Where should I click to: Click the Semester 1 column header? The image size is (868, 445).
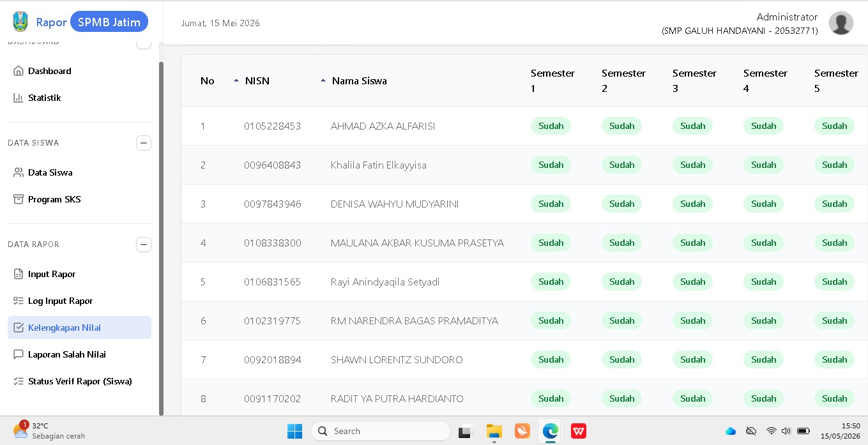point(552,81)
